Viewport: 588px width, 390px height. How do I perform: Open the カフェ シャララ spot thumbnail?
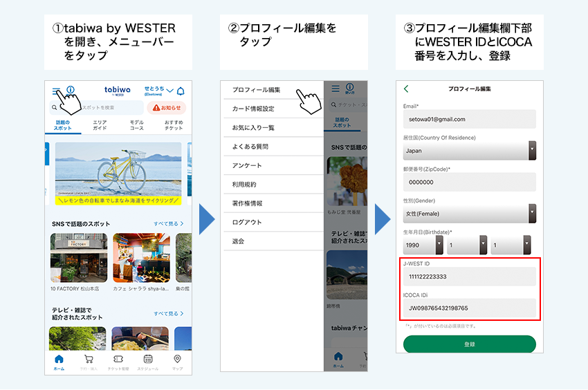click(141, 258)
